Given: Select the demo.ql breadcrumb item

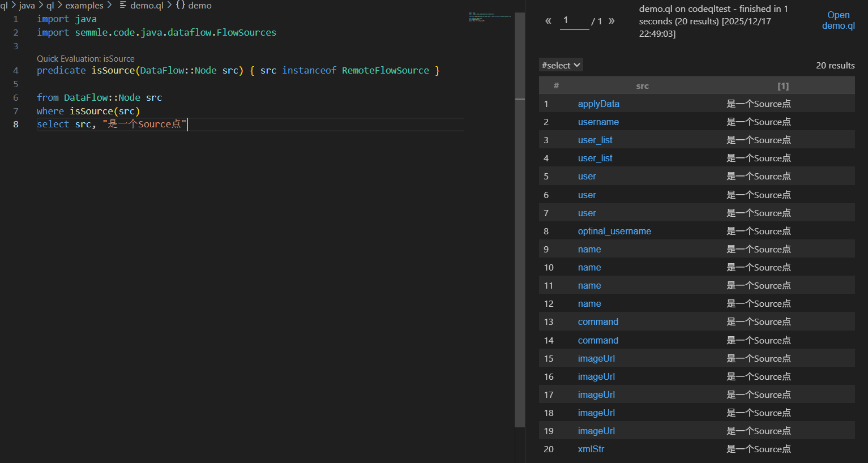Looking at the screenshot, I should [x=147, y=5].
